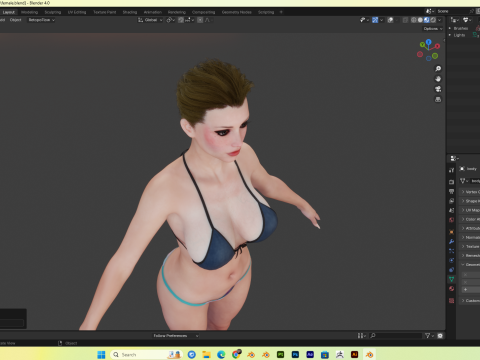Click the zoom viewport magnifier icon

438,69
